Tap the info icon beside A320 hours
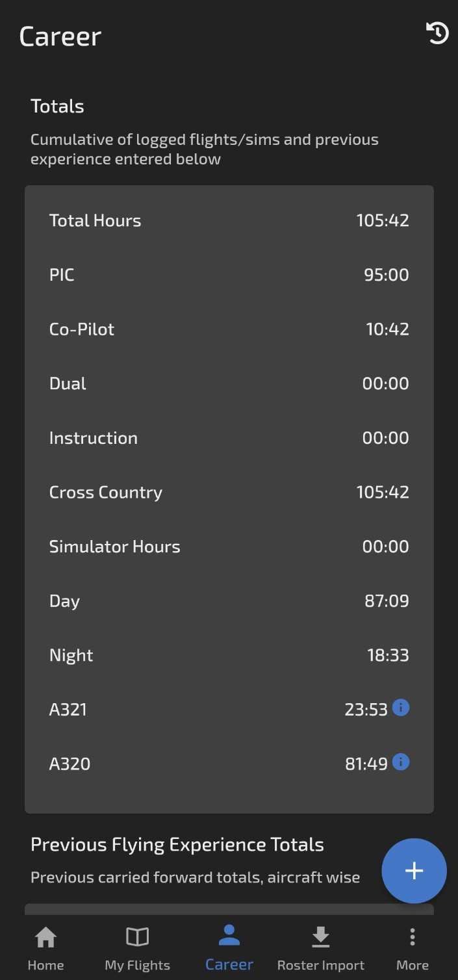Screen dimensions: 458x980 coord(401,762)
